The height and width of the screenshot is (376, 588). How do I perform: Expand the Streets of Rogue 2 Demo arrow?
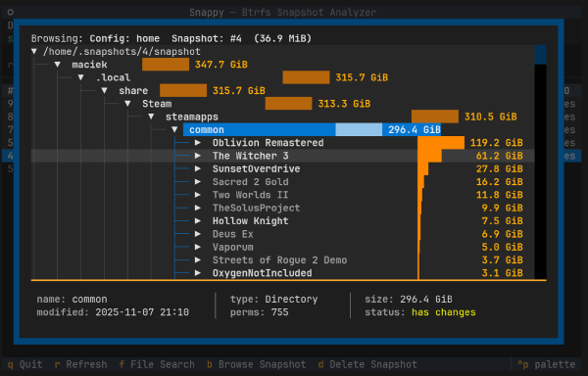[x=198, y=259]
